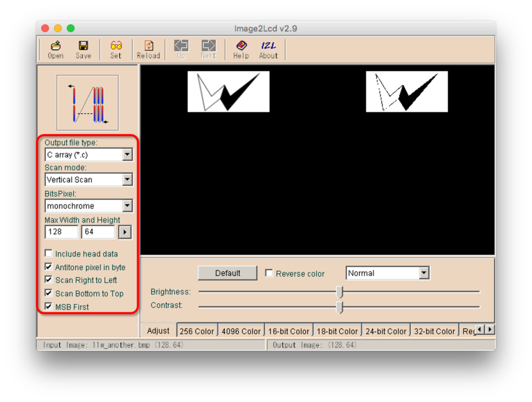
Task: Toggle the Reverse color checkbox
Action: pyautogui.click(x=269, y=274)
